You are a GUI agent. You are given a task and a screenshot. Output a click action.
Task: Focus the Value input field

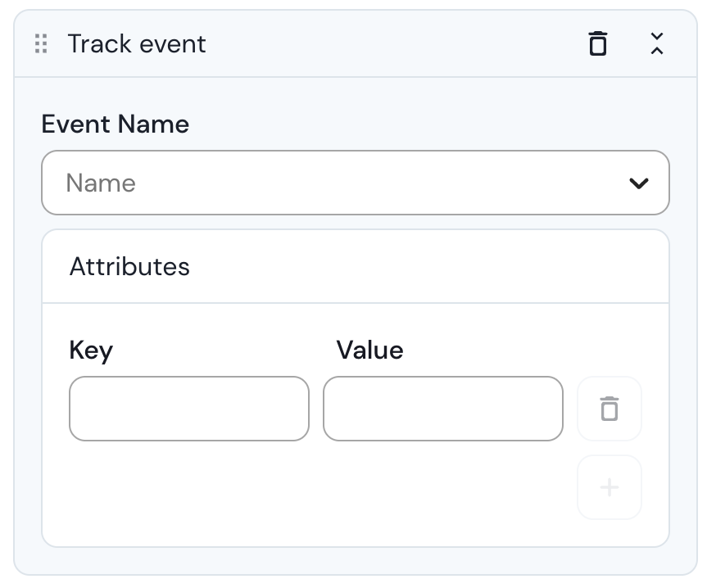click(443, 409)
